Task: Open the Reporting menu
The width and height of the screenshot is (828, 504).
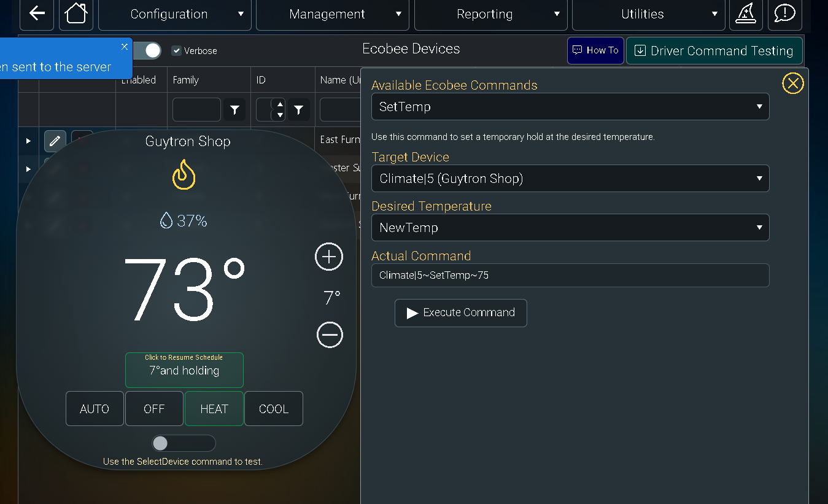Action: (x=490, y=14)
